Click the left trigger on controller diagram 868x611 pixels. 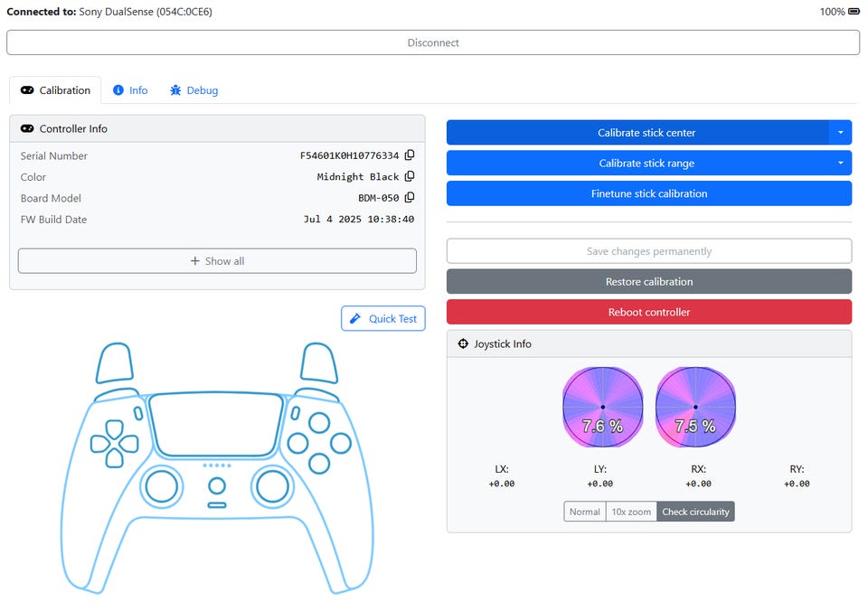click(x=115, y=362)
